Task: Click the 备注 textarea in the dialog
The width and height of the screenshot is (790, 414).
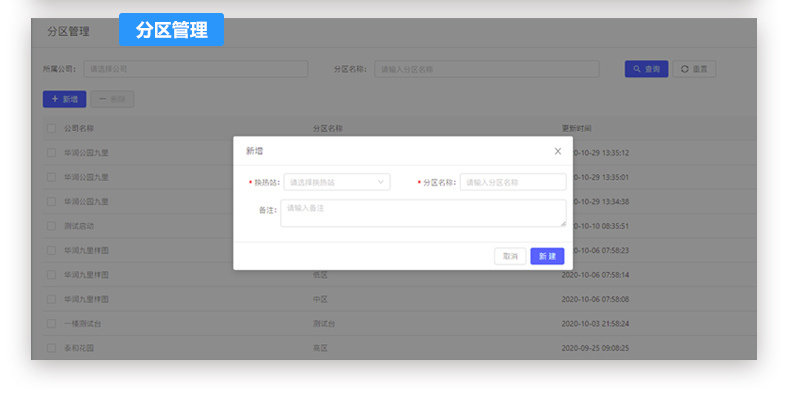Action: point(422,213)
